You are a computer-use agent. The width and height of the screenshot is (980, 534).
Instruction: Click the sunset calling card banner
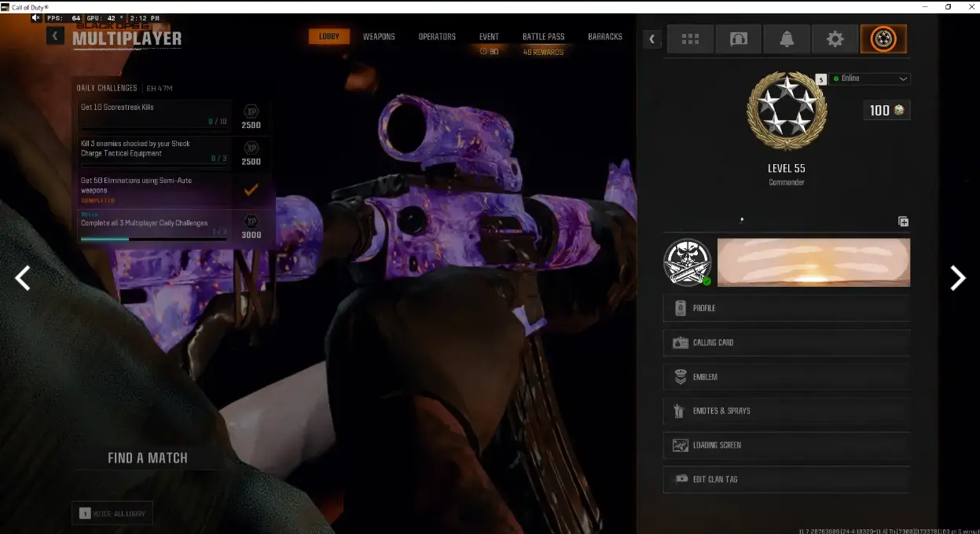pos(813,262)
